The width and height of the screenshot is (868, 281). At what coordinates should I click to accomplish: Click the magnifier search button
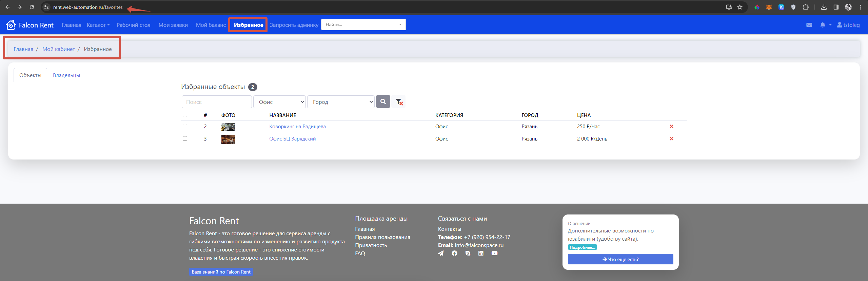[383, 101]
